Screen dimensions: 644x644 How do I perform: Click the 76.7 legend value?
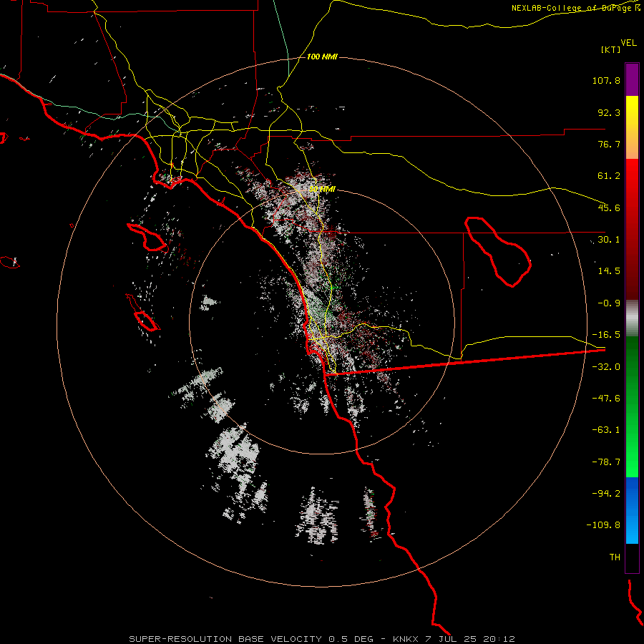pos(609,144)
